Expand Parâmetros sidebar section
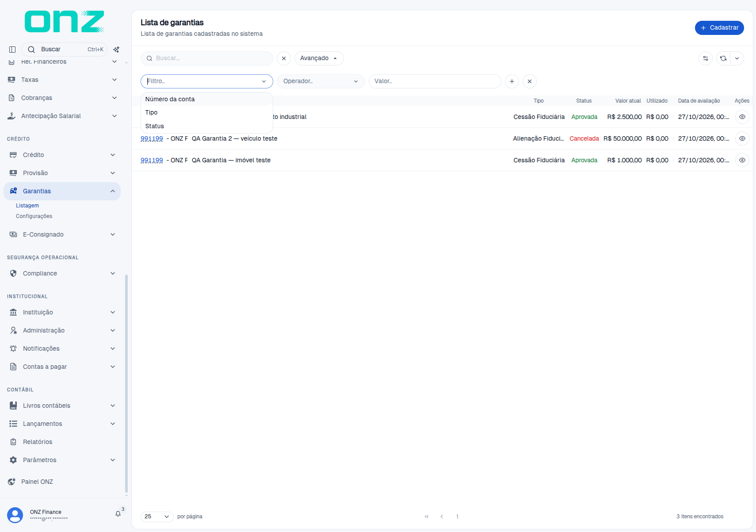The height and width of the screenshot is (532, 756). (62, 460)
